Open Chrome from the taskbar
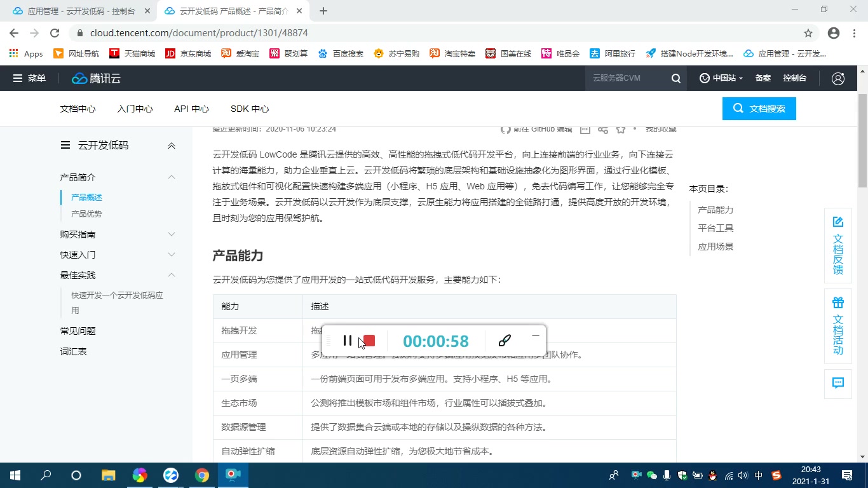Image resolution: width=868 pixels, height=488 pixels. pos(201,475)
